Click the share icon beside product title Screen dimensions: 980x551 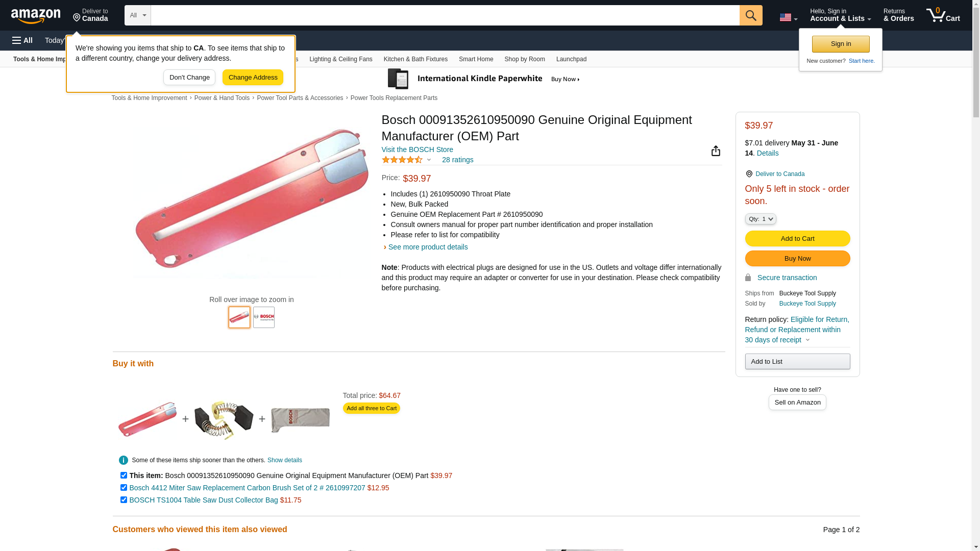pos(716,151)
